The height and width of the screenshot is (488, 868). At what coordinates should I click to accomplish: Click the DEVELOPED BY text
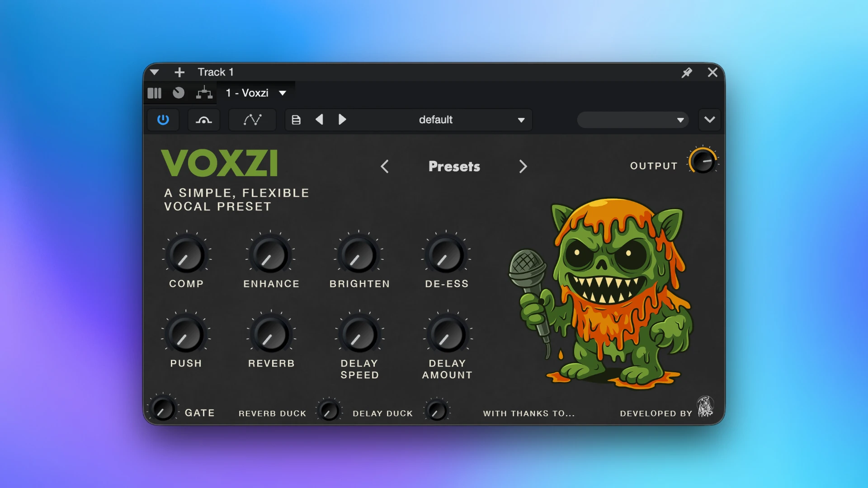(656, 413)
